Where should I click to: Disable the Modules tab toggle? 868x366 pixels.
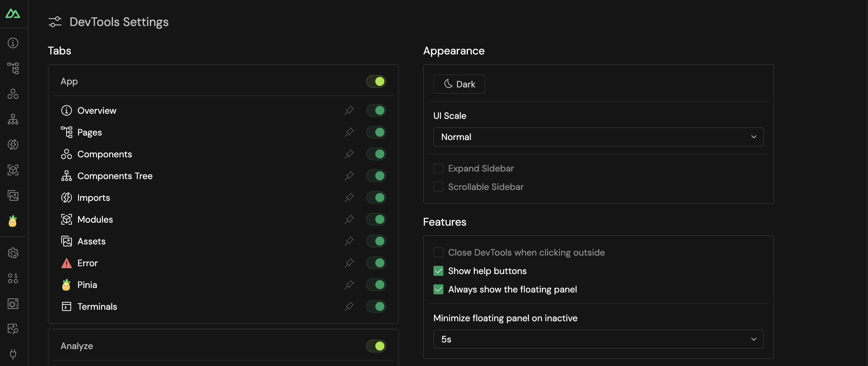(x=376, y=219)
